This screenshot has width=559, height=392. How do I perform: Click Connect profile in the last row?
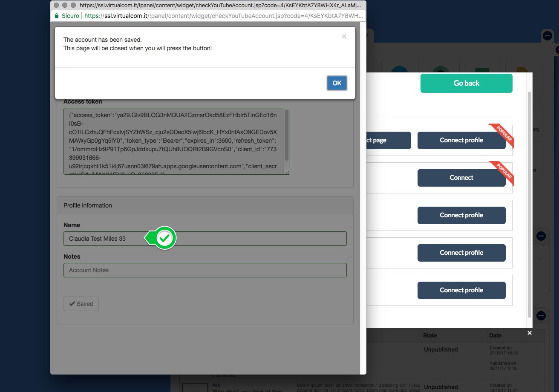pyautogui.click(x=461, y=290)
